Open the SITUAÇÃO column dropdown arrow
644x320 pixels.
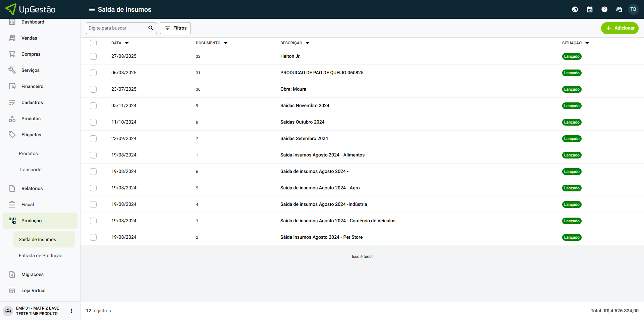pos(587,43)
